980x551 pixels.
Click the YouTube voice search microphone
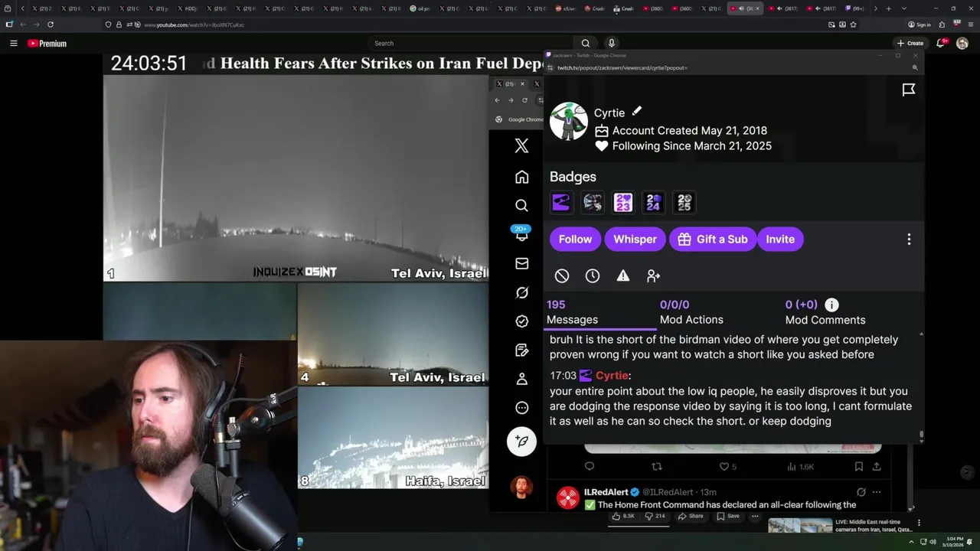tap(611, 43)
